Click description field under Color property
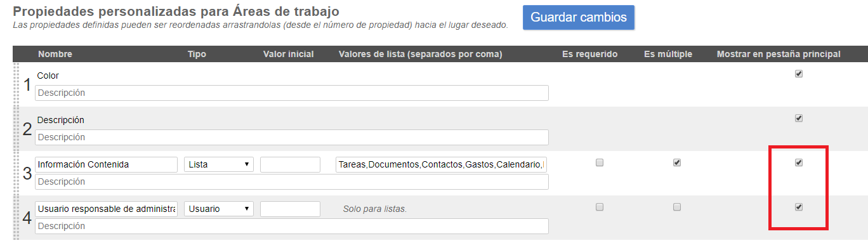This screenshot has width=868, height=250. pos(292,93)
